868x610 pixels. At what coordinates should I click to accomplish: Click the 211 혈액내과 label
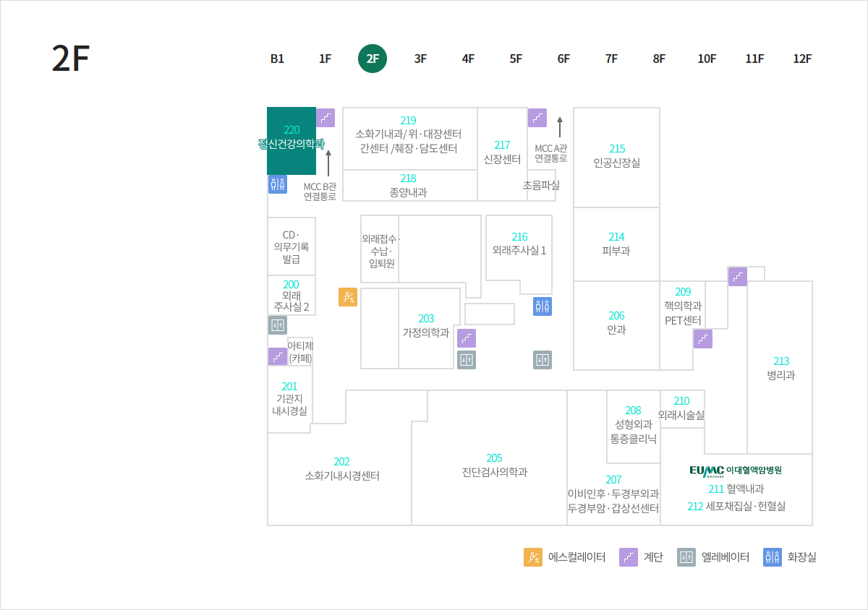click(x=736, y=489)
